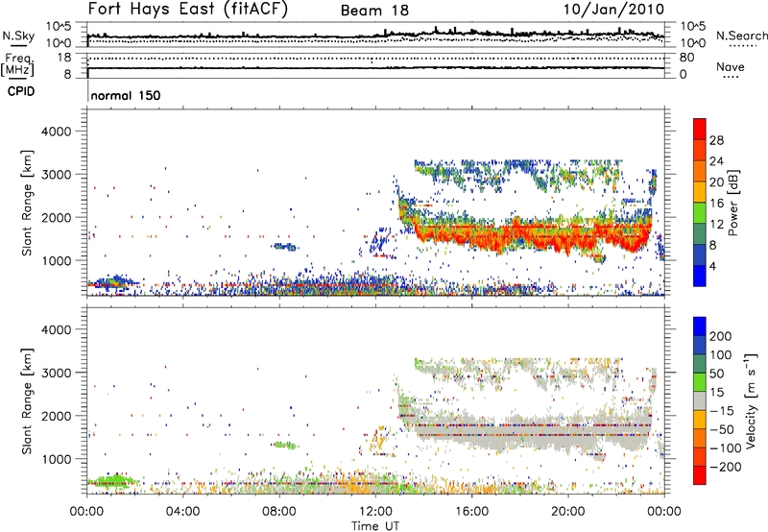
Task: Select the red bottom segment of the Velocity colorbar
Action: tap(700, 475)
